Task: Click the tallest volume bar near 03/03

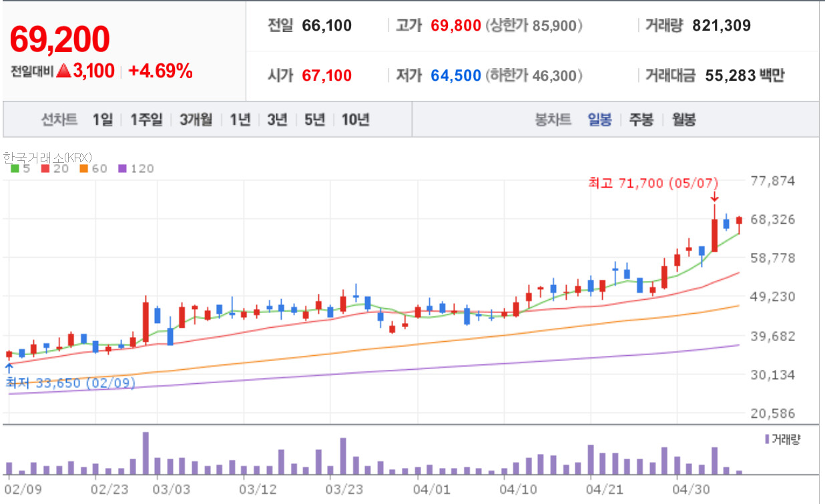Action: 146,453
